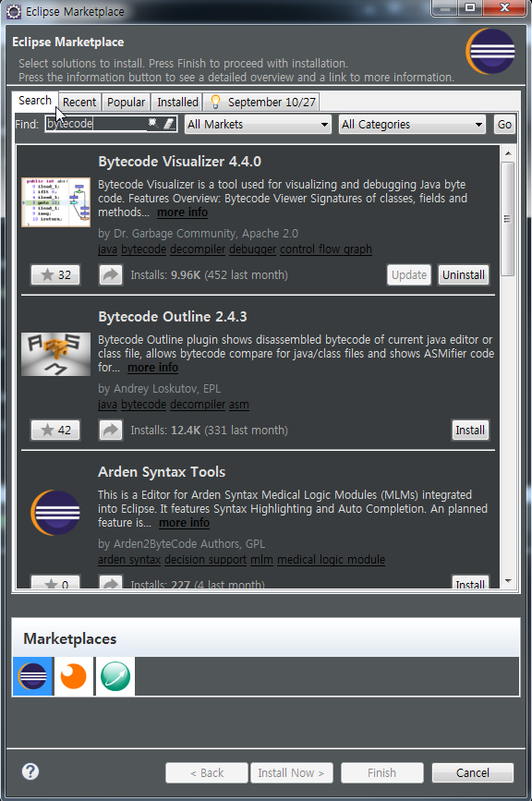Click Arden Syntax Tools Eclipse logo

(55, 513)
